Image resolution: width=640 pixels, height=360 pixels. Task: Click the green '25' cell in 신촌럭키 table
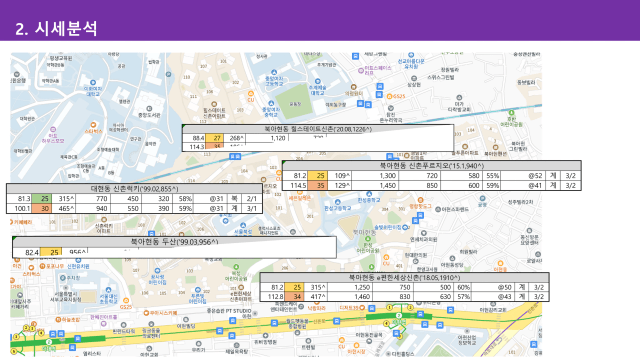(41, 199)
